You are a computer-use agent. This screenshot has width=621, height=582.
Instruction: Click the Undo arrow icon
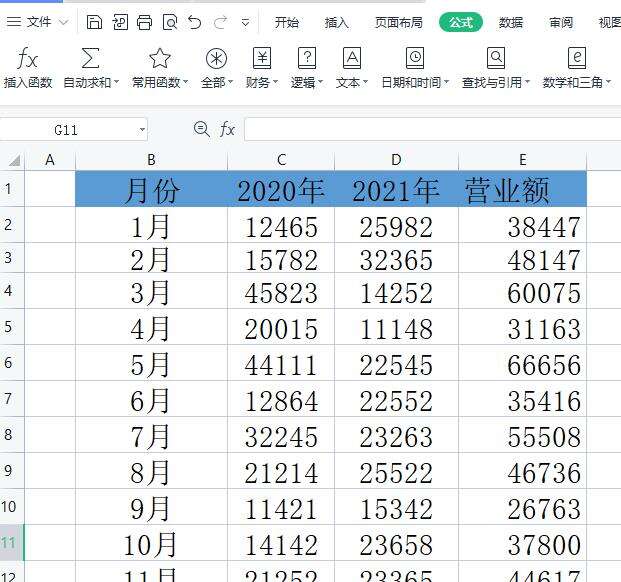coord(194,22)
